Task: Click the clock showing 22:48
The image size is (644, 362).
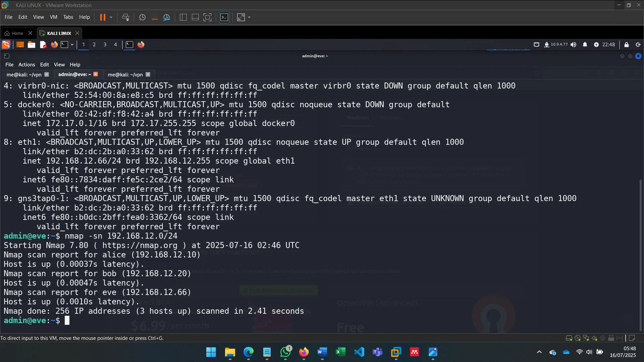Action: coord(608,45)
